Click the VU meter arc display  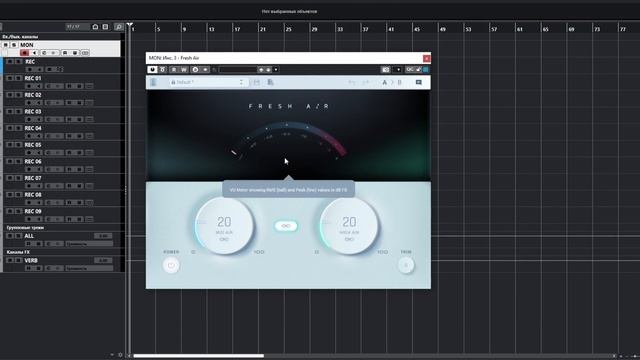tap(288, 141)
